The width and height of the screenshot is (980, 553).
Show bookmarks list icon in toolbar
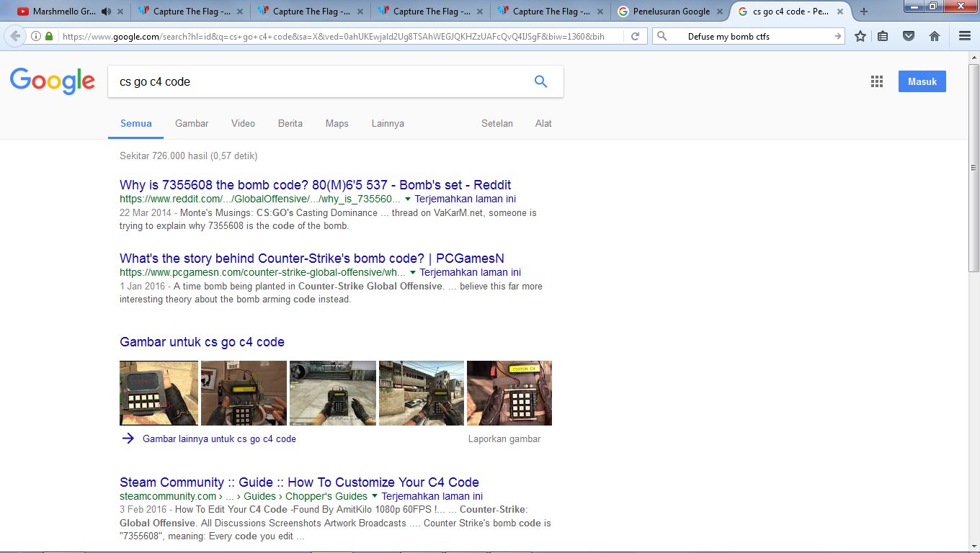(883, 36)
